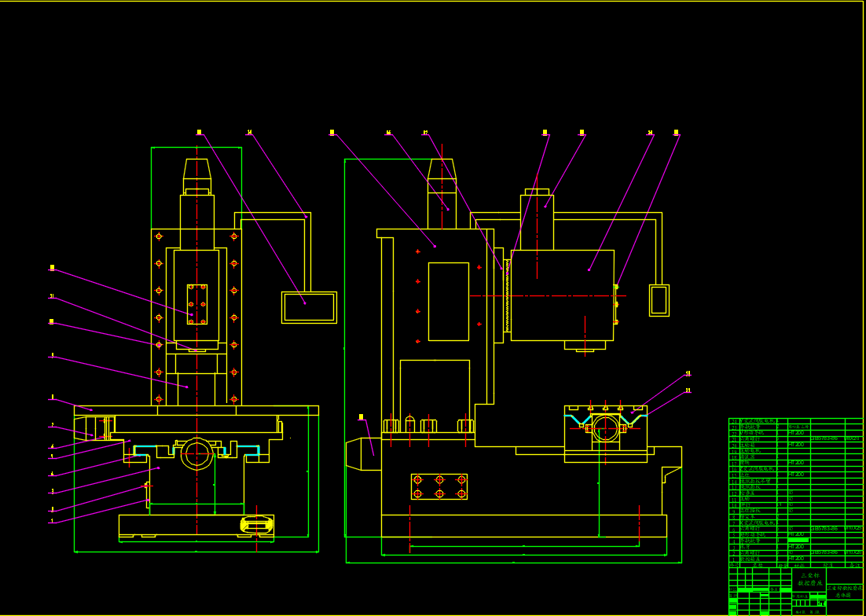
Task: Click HT200 material in parts list row 22
Action: (x=796, y=433)
